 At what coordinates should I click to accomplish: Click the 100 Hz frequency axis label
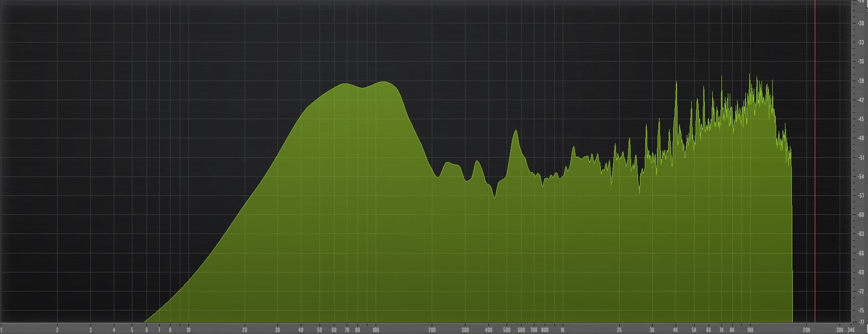[x=376, y=330]
